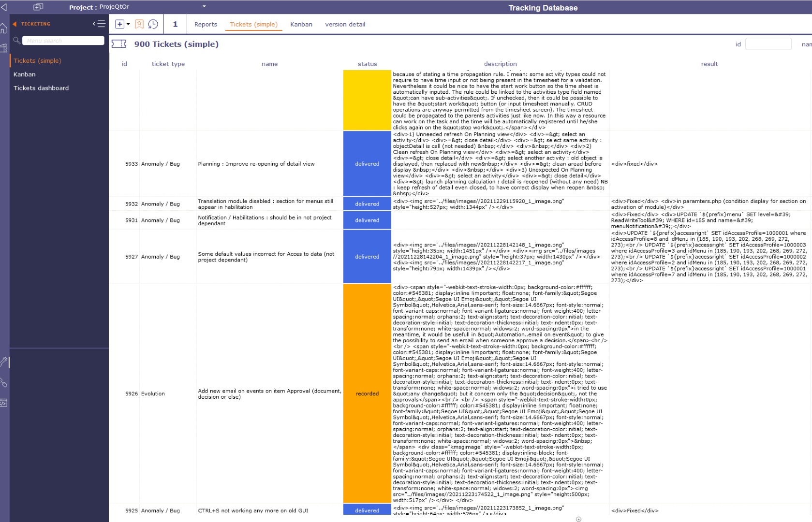Open the recent history clock icon
This screenshot has width=812, height=522.
153,24
